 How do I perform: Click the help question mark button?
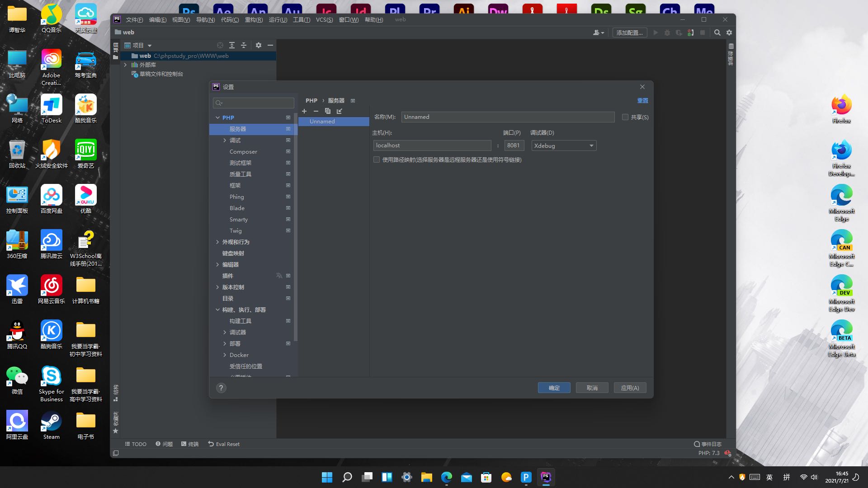click(221, 388)
